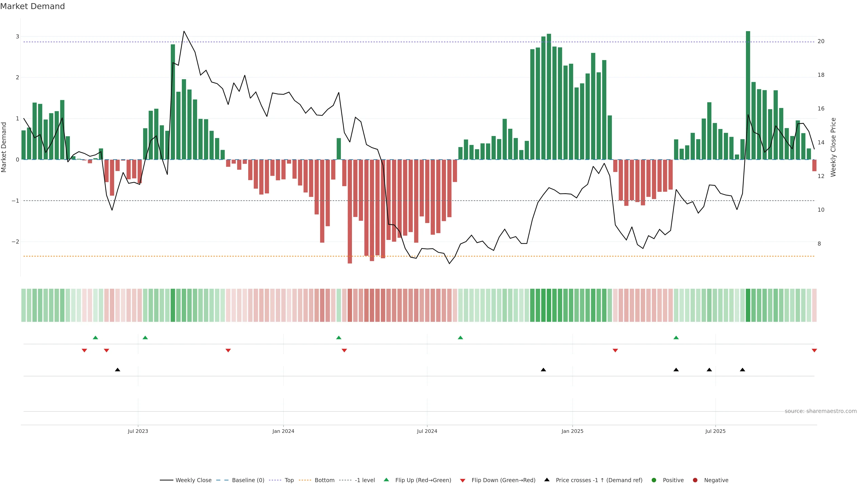Screen dimensions: 868x488
Task: Click the leftmost green Flip Up marker
Action: click(x=95, y=338)
